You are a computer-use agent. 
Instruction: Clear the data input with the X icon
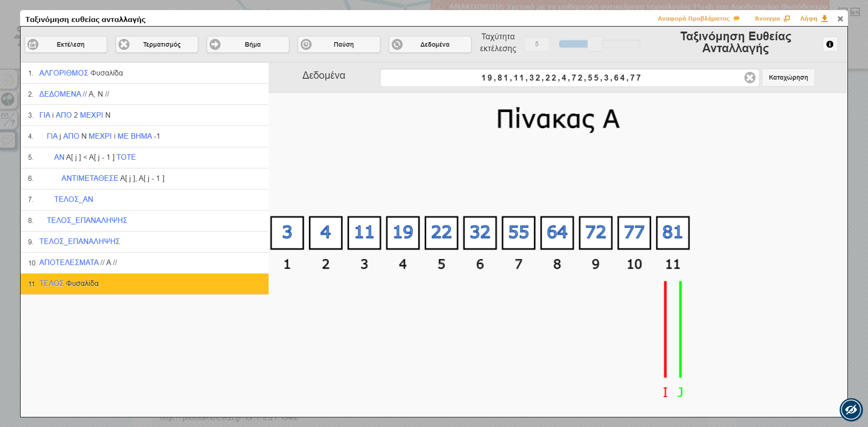click(749, 78)
